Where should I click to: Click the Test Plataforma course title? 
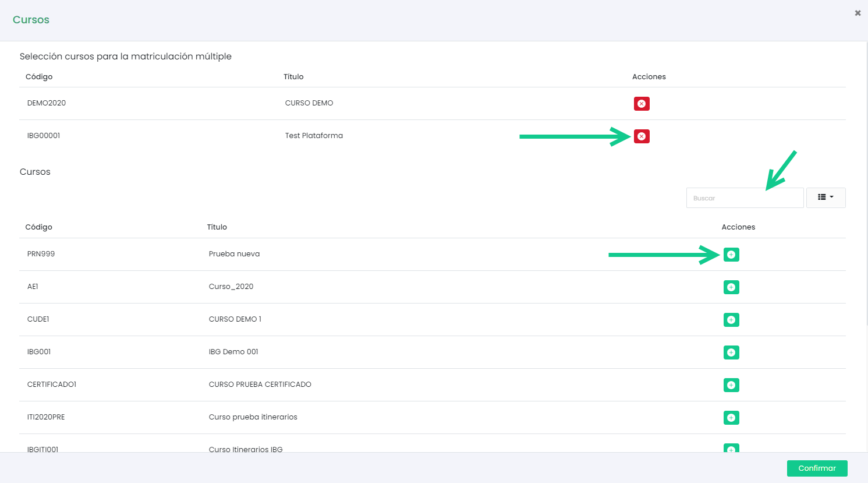pos(314,136)
